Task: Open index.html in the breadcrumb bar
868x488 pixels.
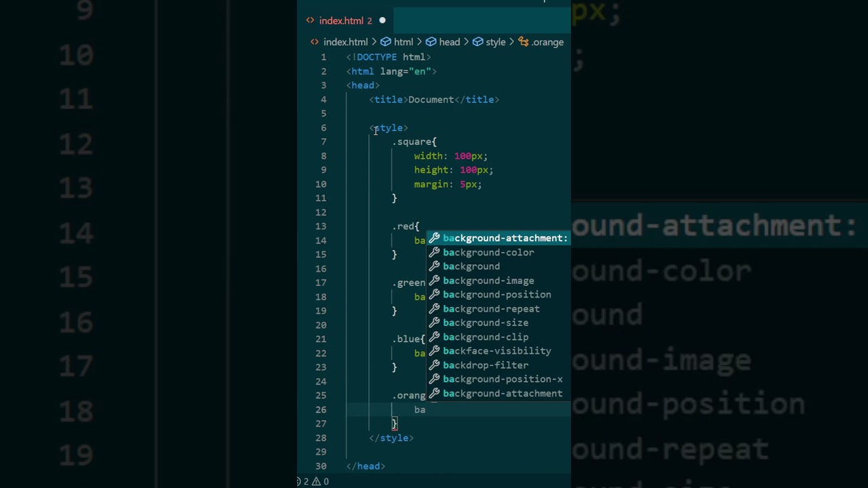Action: click(345, 42)
